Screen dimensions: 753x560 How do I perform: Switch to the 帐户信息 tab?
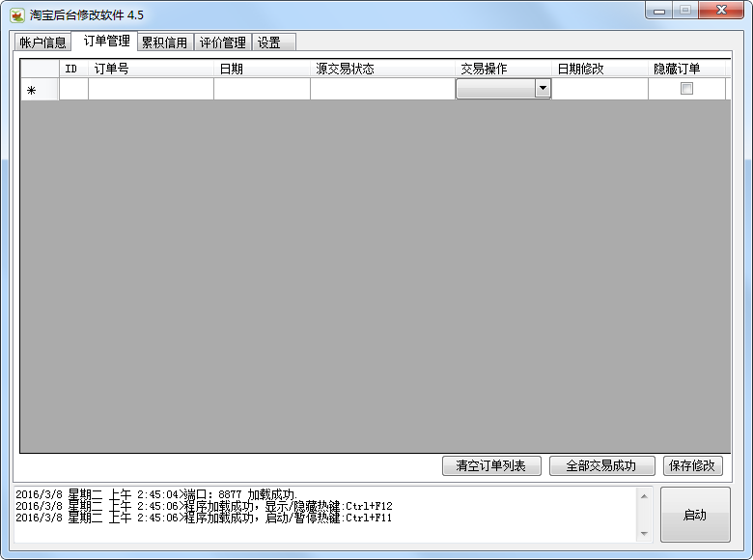click(x=42, y=42)
